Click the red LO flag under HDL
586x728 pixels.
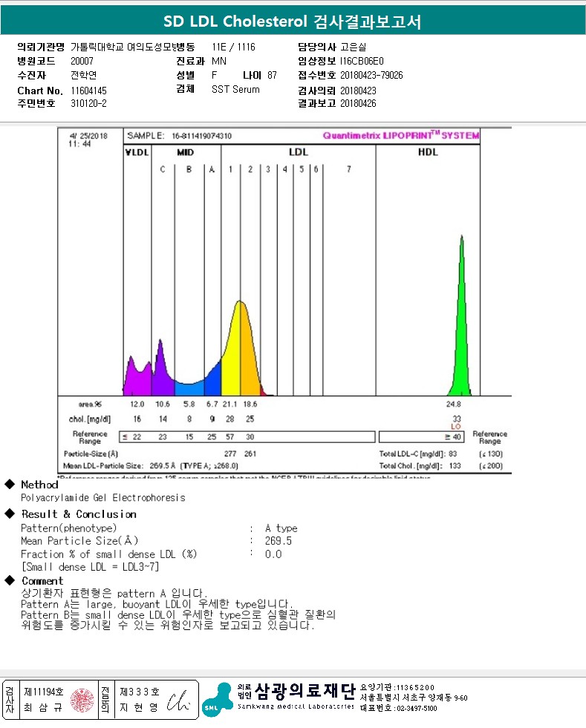click(456, 426)
